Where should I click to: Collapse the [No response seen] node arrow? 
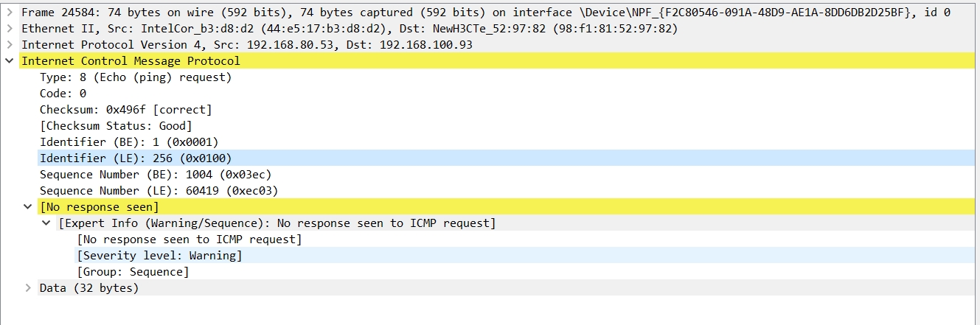(27, 207)
